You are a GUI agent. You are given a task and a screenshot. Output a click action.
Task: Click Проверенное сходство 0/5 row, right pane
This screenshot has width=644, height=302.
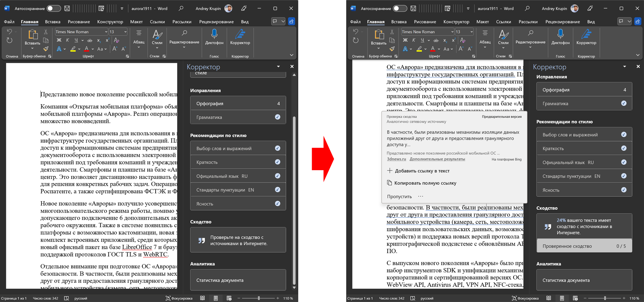tap(584, 246)
